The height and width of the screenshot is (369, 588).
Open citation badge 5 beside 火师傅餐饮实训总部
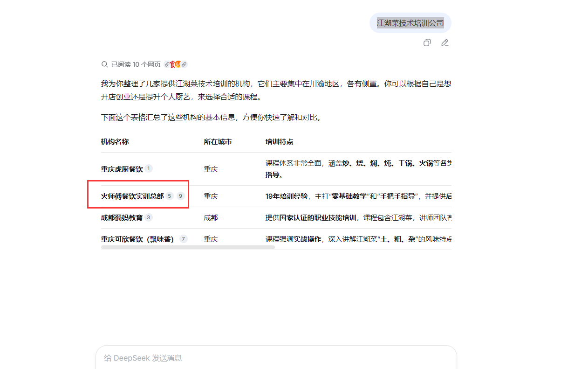click(170, 196)
